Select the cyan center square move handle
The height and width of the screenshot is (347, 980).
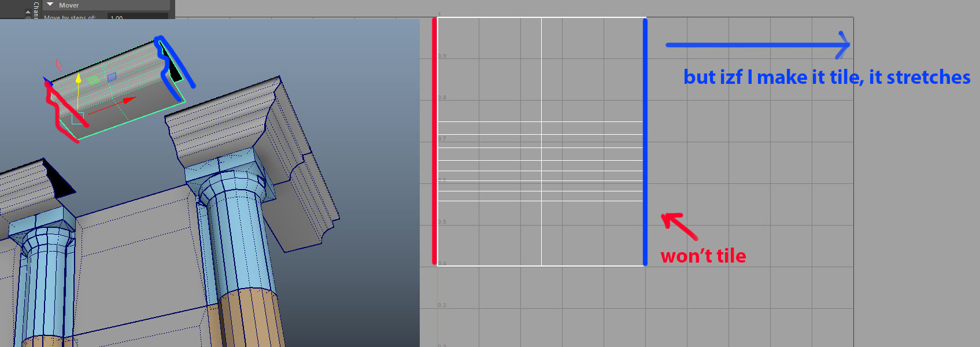[x=77, y=118]
